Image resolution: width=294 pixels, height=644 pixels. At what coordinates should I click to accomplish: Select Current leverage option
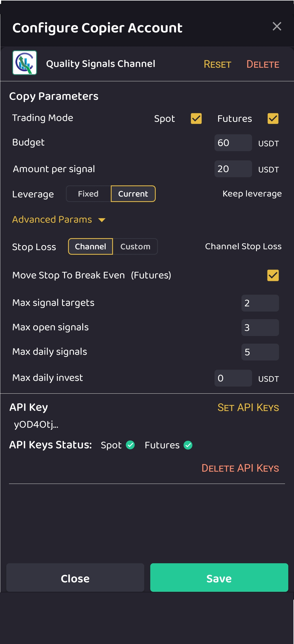pos(133,194)
